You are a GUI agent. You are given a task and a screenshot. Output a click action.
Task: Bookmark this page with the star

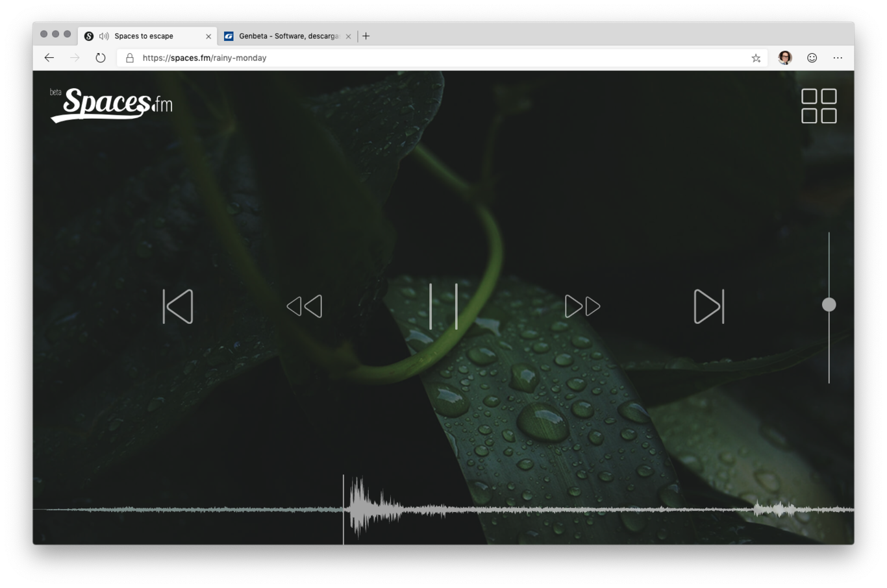point(756,58)
